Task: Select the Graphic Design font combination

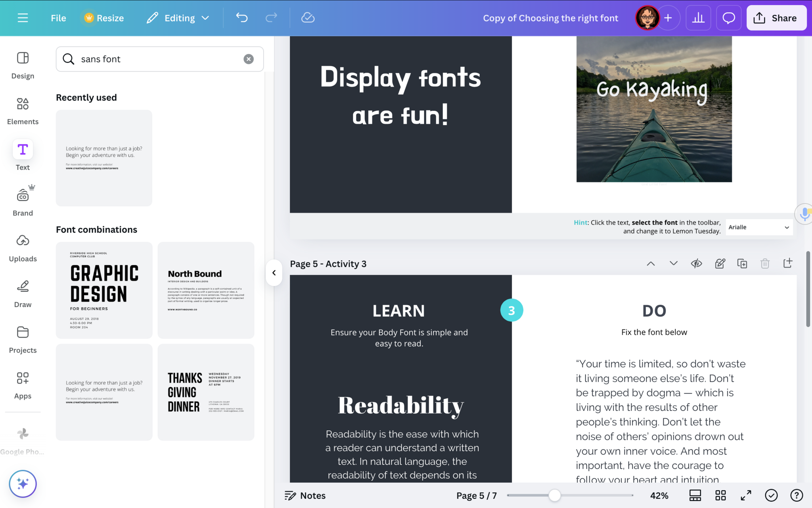Action: pos(104,290)
